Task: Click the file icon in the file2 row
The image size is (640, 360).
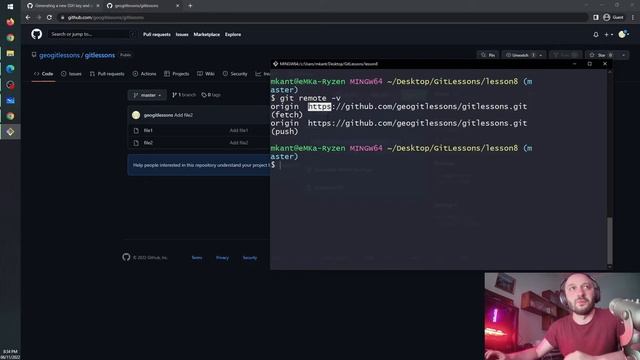Action: (x=136, y=143)
